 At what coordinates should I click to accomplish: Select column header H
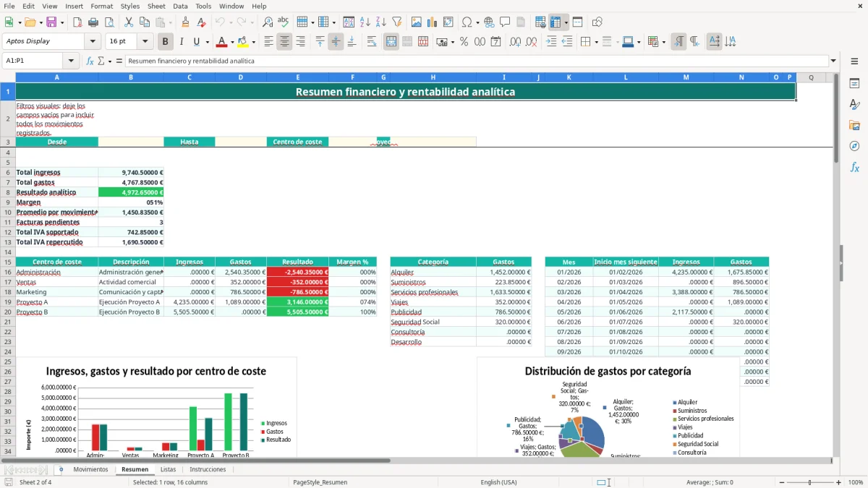pos(433,77)
